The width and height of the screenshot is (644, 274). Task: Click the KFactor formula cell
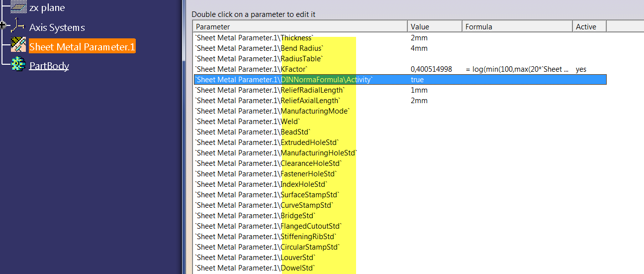pos(517,69)
